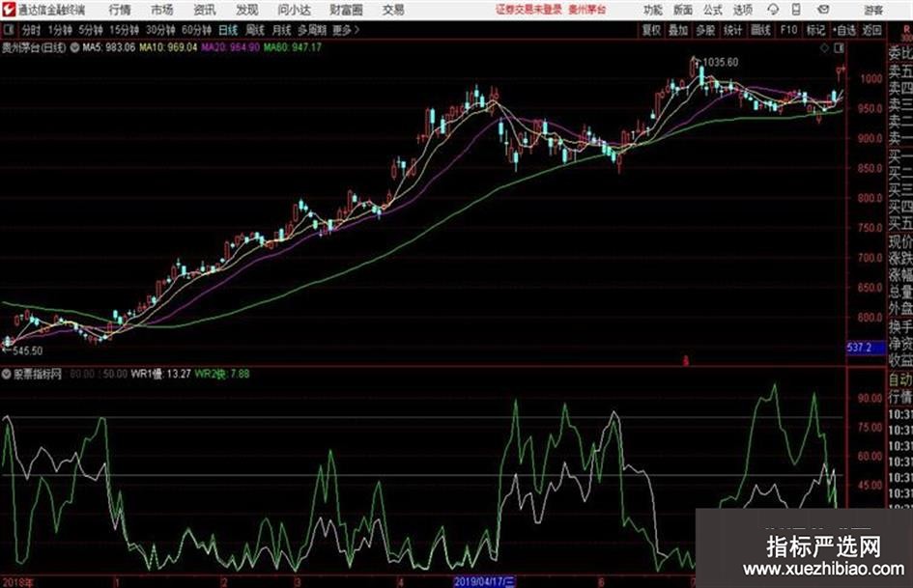Click the 复权 toolbar button
The image size is (913, 588).
(x=651, y=30)
